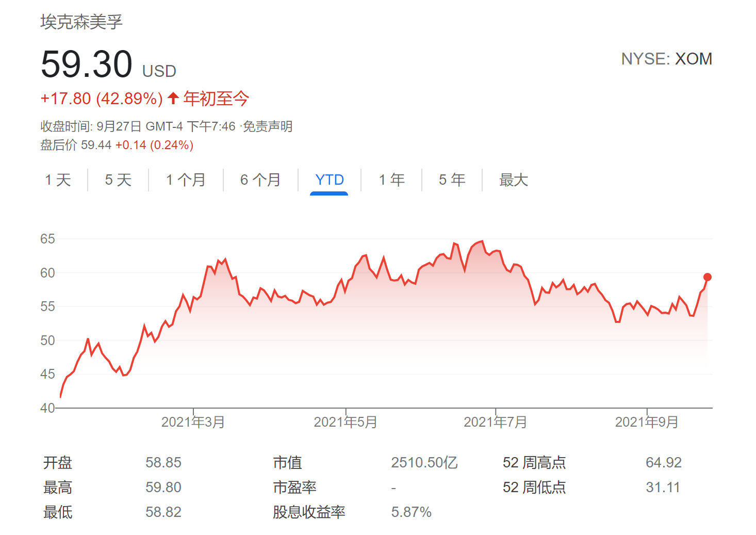Show the 5 年 price history

pyautogui.click(x=452, y=180)
